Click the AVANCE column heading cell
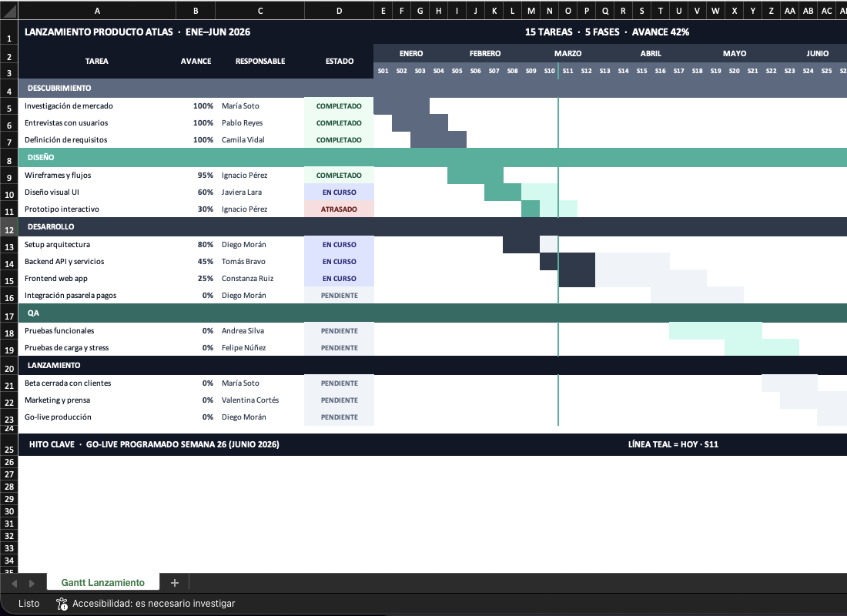 pyautogui.click(x=196, y=61)
